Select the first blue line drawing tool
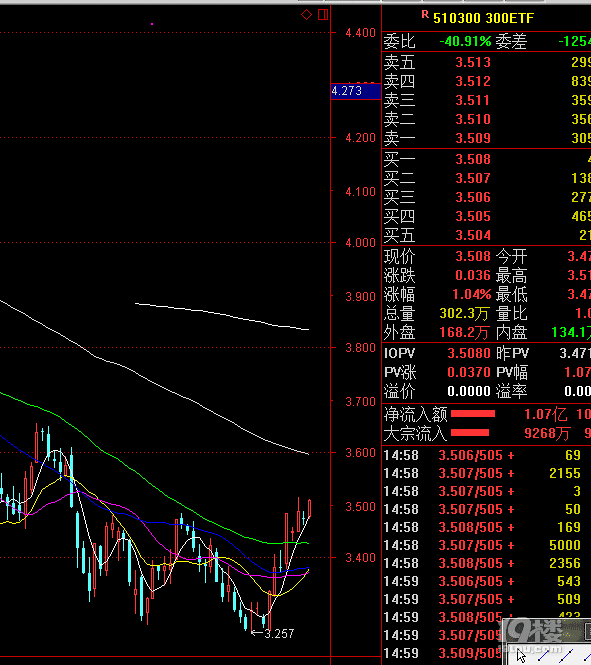 (544, 656)
